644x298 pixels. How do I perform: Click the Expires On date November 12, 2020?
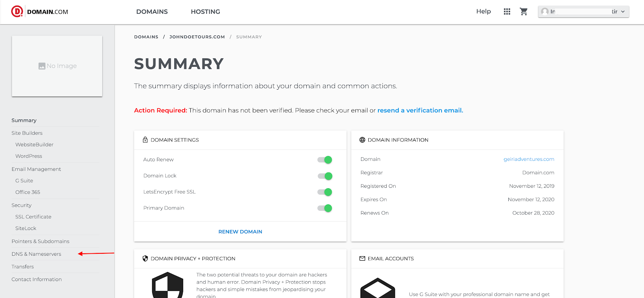click(531, 199)
